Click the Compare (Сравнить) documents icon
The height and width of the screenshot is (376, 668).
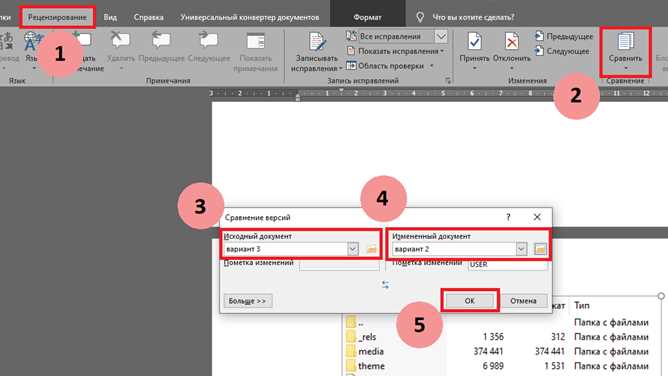coord(625,42)
